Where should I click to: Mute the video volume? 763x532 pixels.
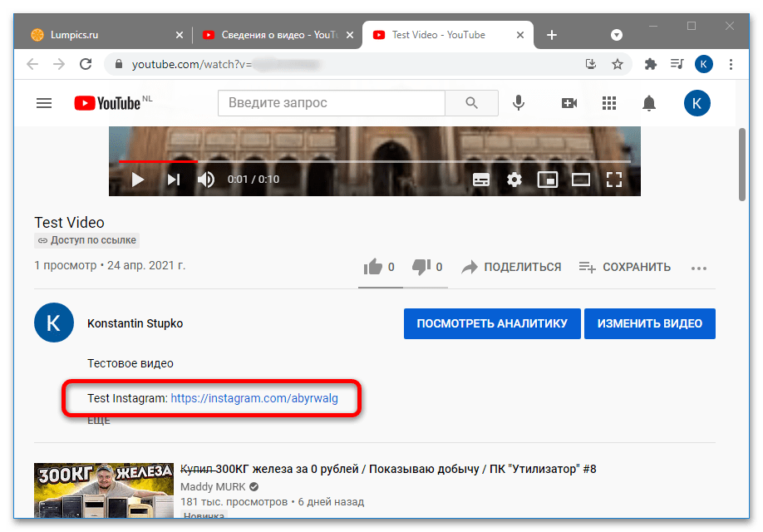(206, 180)
